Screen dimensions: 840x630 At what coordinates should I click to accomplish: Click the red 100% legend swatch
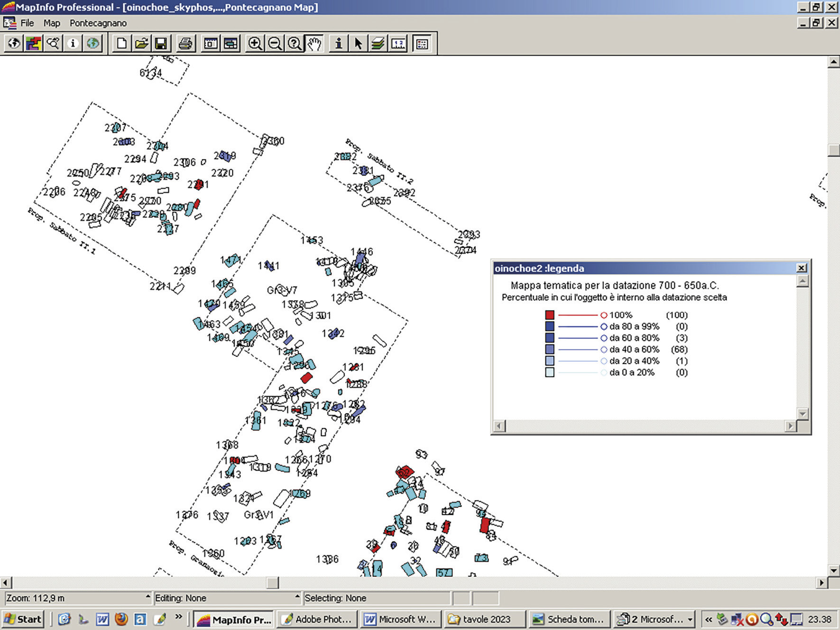[550, 315]
